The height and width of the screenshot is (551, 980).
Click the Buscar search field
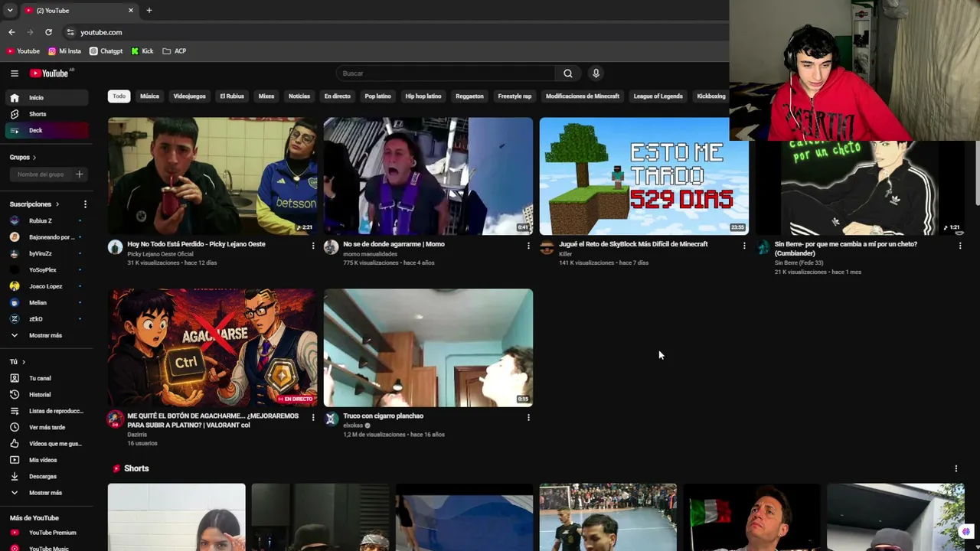coord(445,73)
